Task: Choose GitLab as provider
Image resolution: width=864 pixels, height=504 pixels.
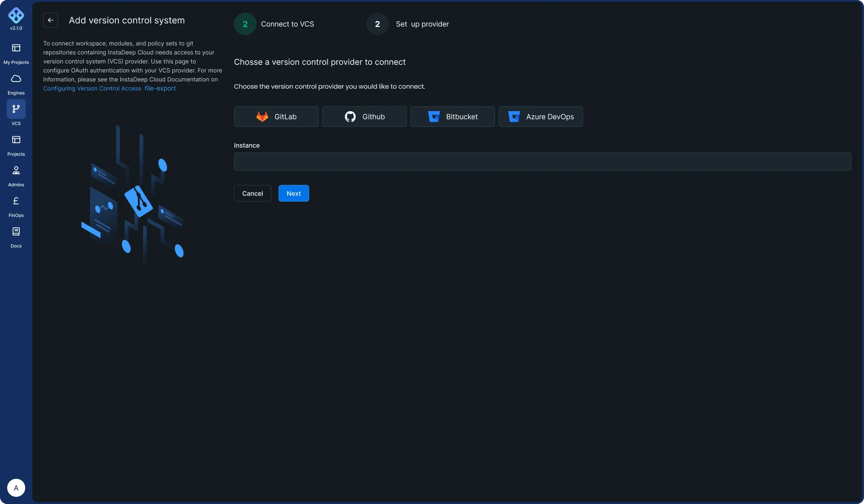Action: tap(276, 117)
